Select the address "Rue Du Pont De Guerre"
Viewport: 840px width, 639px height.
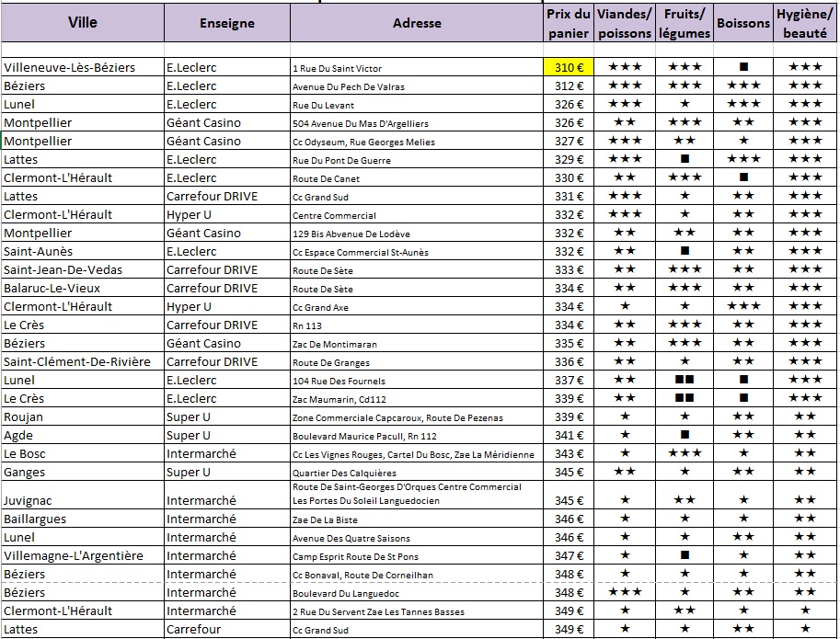[341, 160]
